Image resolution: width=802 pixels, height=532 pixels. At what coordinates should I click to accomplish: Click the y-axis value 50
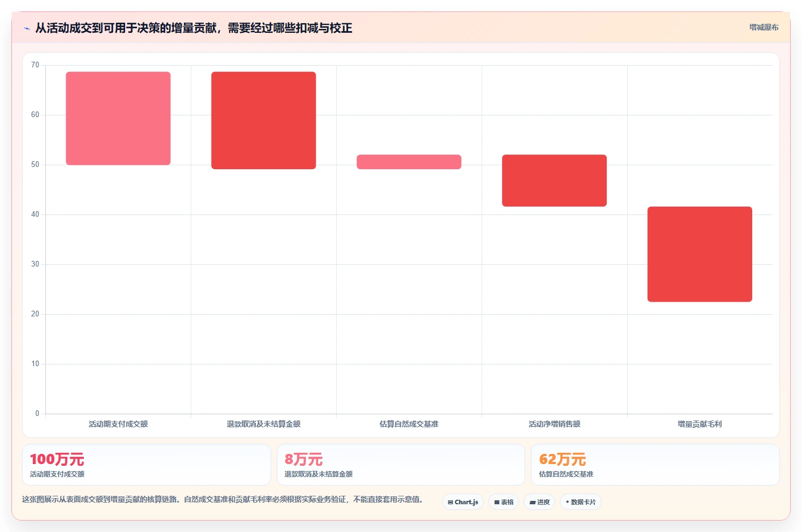(35, 165)
